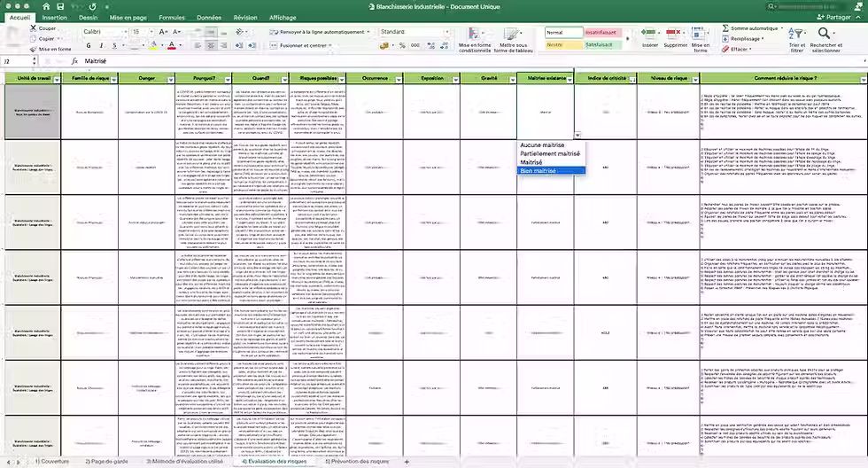This screenshot has width=868, height=468.
Task: Click the text orientation icon
Action: pyautogui.click(x=240, y=32)
